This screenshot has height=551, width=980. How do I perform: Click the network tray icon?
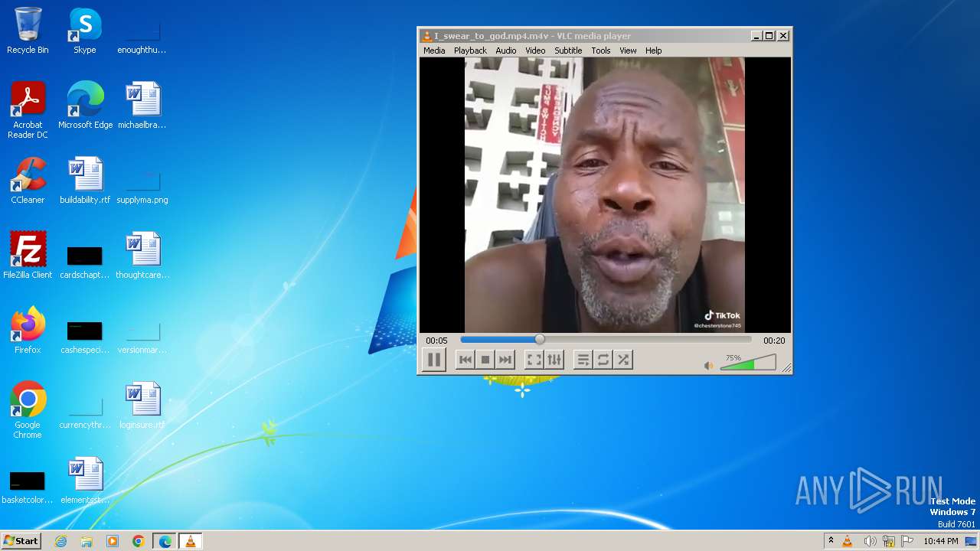click(x=889, y=541)
